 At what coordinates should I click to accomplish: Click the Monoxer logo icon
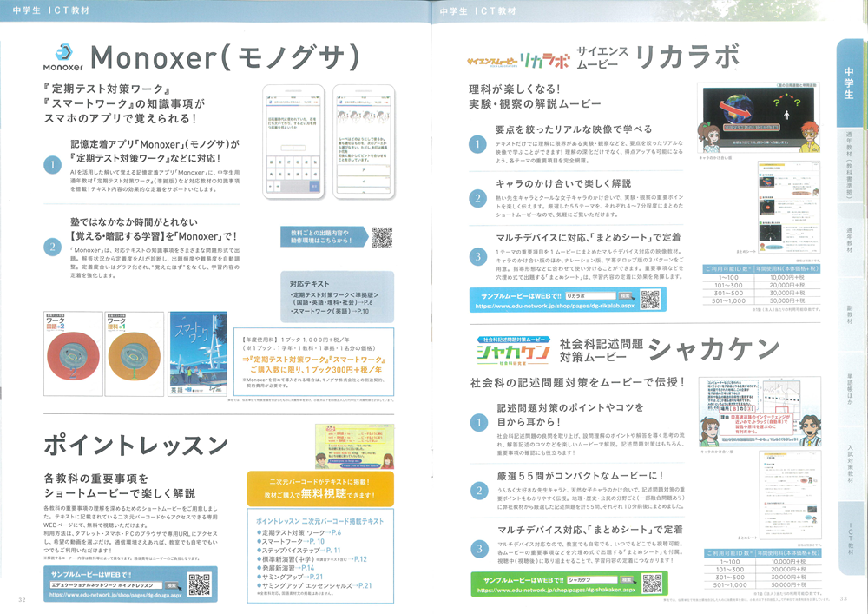pos(63,53)
